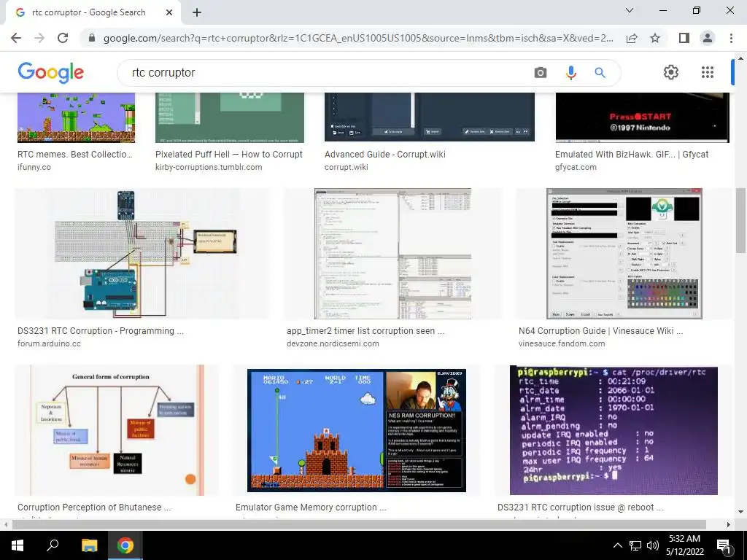Start voice search microphone

[570, 72]
